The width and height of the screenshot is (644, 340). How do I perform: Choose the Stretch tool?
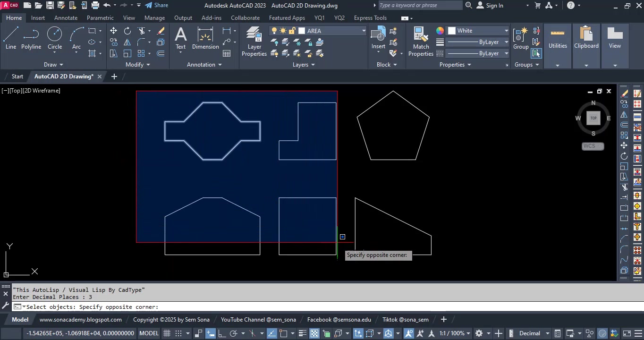point(114,53)
